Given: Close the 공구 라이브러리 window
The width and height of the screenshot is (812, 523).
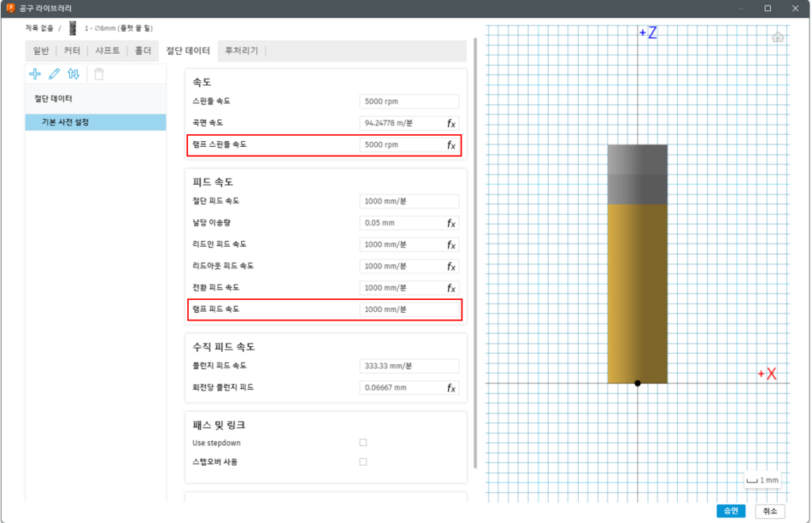Looking at the screenshot, I should (795, 8).
